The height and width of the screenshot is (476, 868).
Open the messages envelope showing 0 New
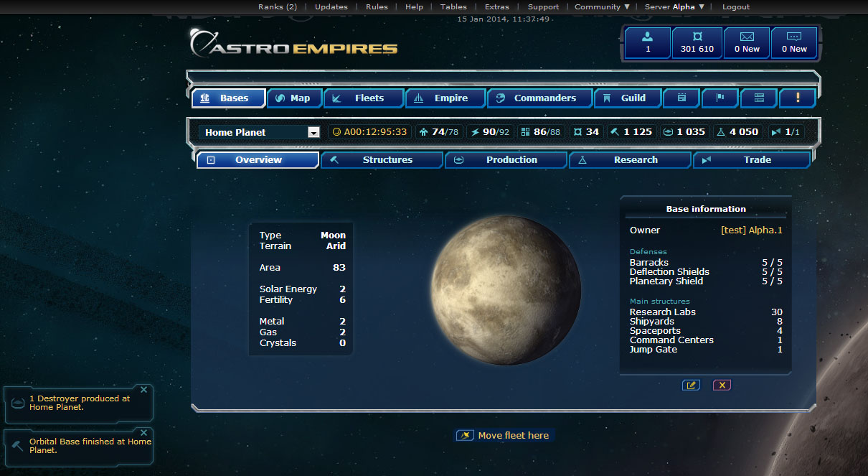(x=747, y=42)
